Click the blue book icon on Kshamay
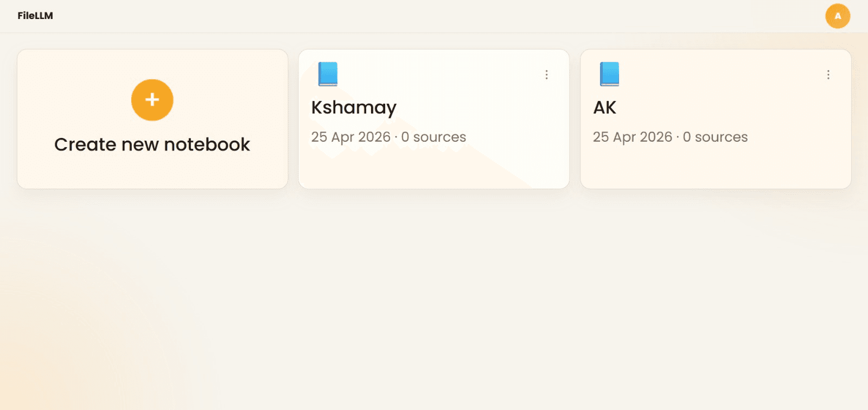The width and height of the screenshot is (868, 410). click(x=328, y=74)
